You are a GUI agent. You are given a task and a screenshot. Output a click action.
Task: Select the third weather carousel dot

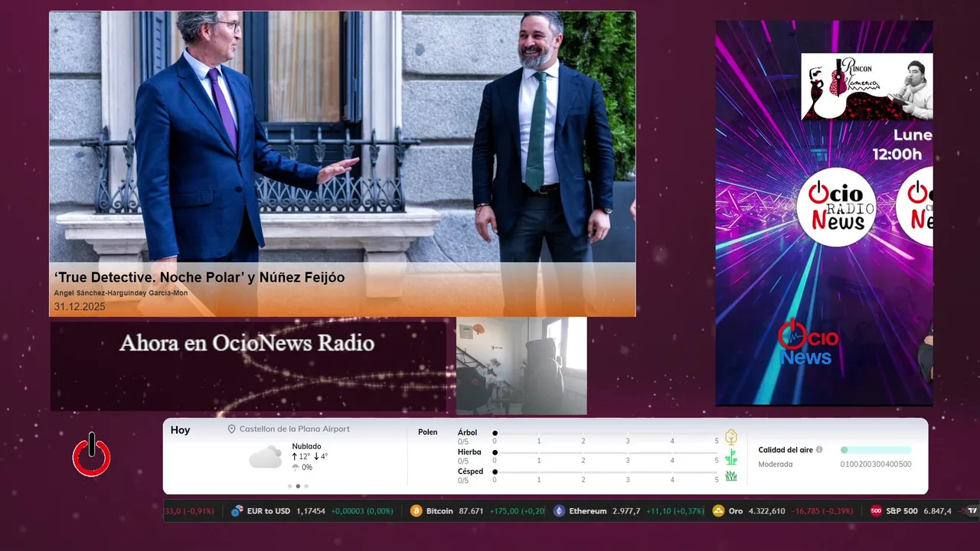coord(306,486)
